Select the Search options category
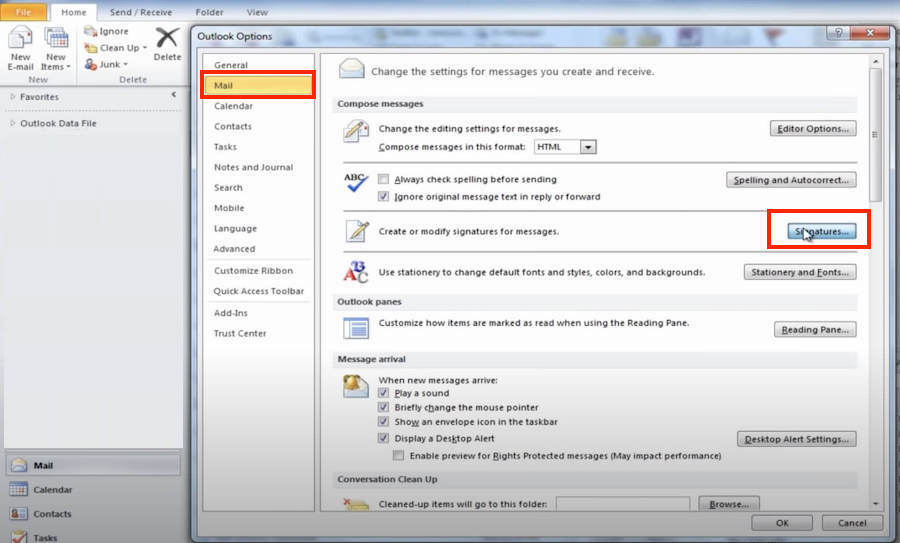 point(258,188)
